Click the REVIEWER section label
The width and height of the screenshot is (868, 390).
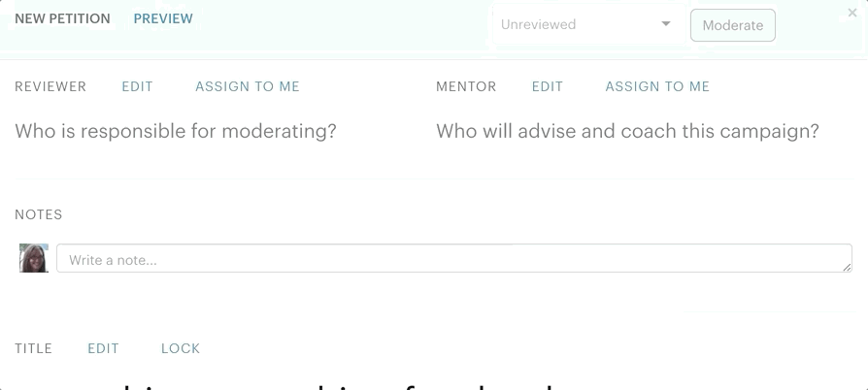pyautogui.click(x=50, y=86)
